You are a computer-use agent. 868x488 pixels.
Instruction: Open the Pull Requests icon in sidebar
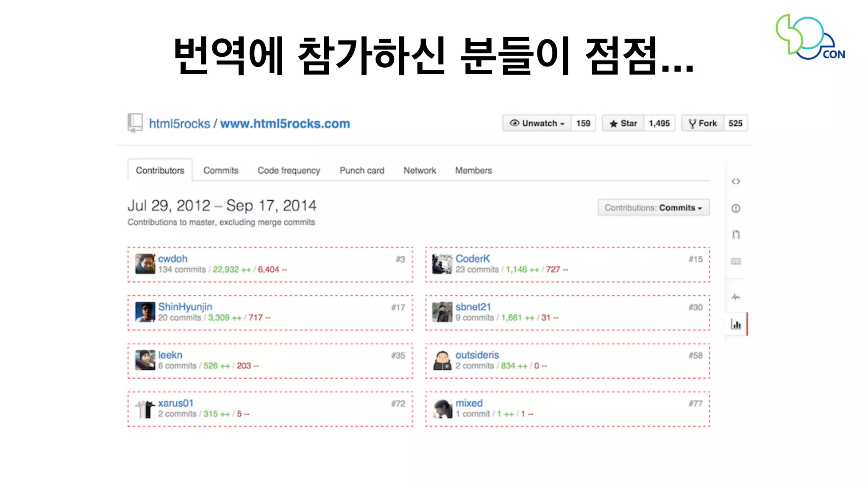pos(736,234)
